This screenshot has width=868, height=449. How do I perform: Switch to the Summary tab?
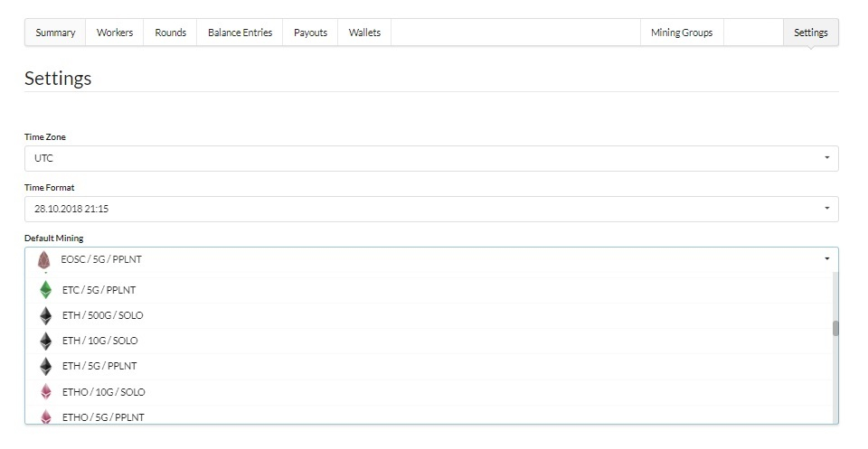pyautogui.click(x=55, y=33)
